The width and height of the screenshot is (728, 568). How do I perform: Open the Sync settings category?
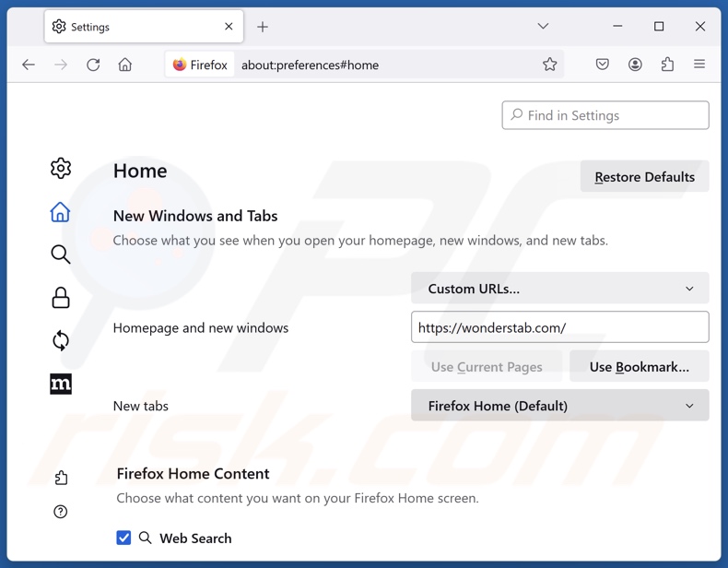pos(60,340)
